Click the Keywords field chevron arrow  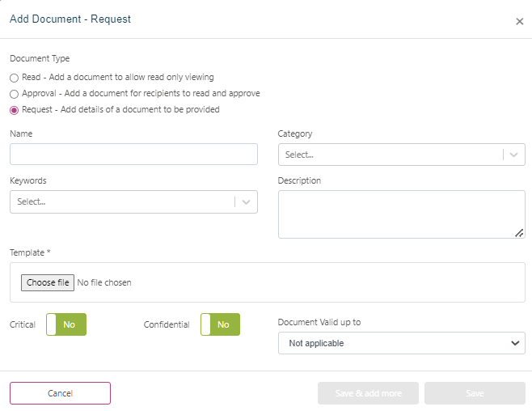coord(247,202)
